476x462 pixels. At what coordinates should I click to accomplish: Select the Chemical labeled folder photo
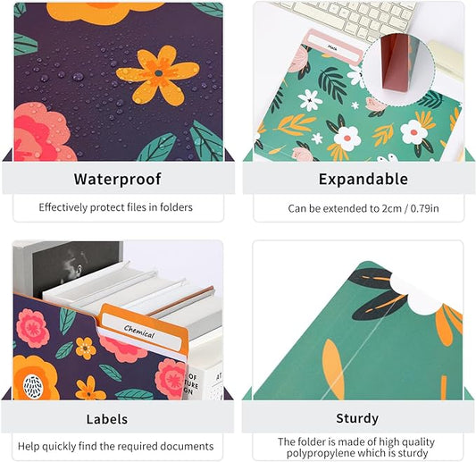pos(118,320)
